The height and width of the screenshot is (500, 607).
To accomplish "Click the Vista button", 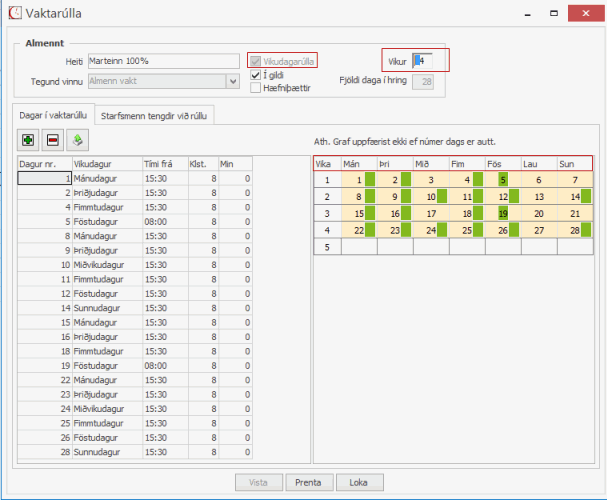I will click(259, 482).
